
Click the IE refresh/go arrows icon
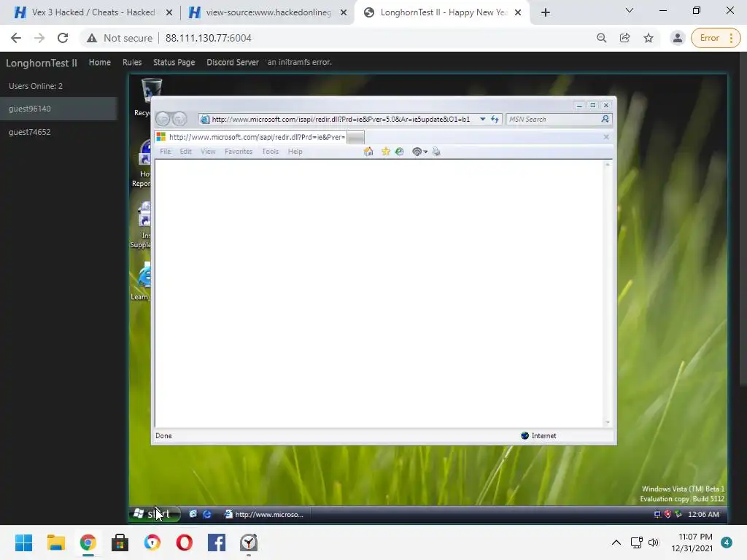click(x=495, y=119)
